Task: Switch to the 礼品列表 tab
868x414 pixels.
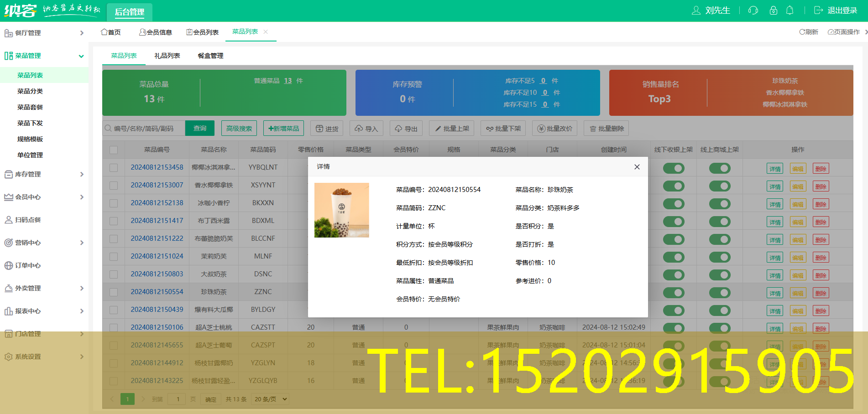Action: click(167, 56)
